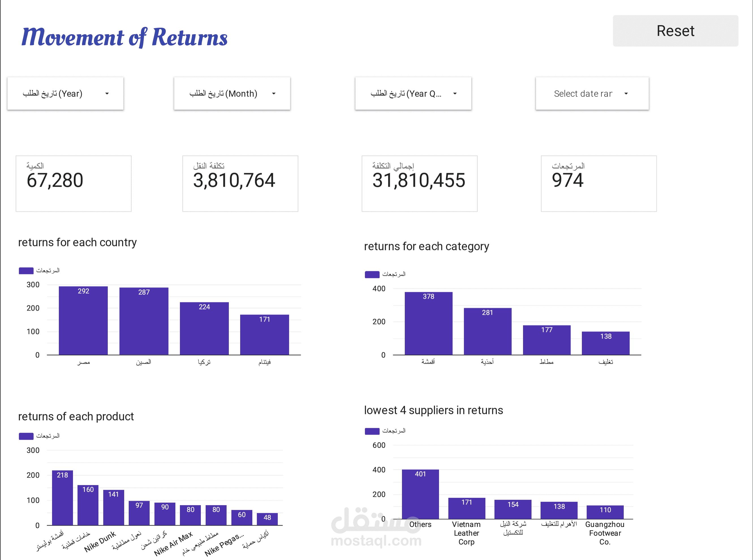Click the Vietnam Leather Corp bar

(466, 509)
